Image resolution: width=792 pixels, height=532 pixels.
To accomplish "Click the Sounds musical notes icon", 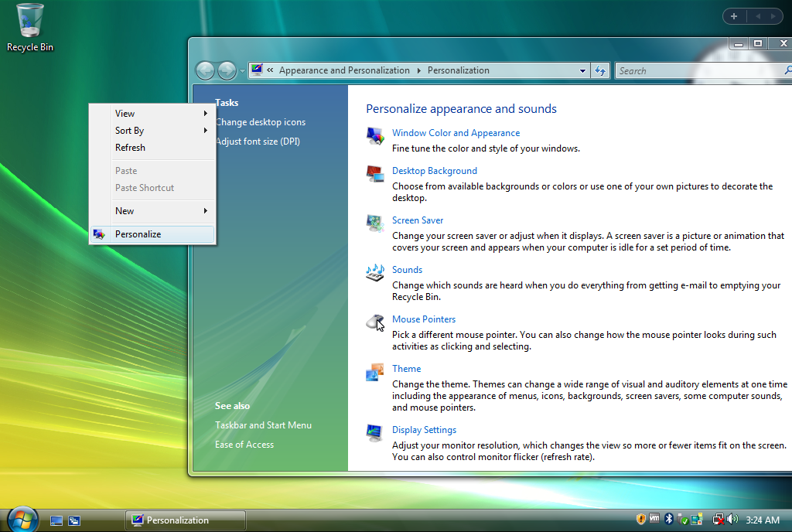I will tap(375, 272).
